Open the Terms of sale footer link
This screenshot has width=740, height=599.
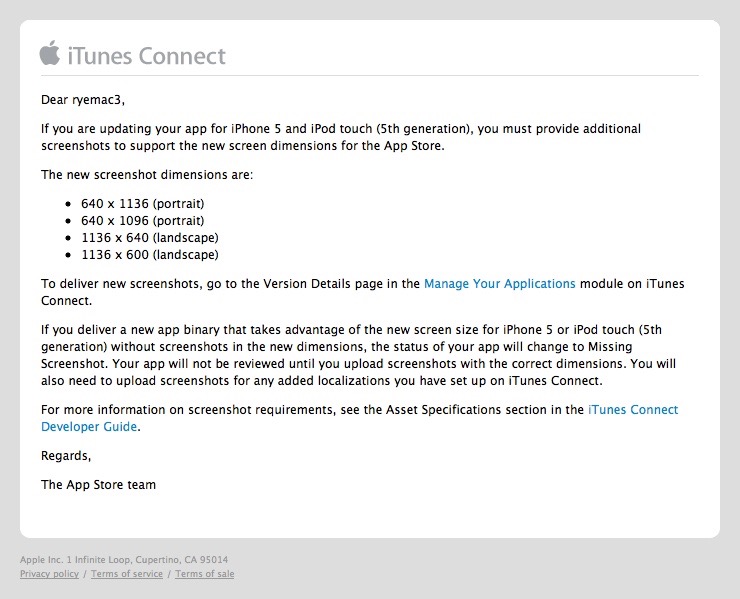[204, 574]
